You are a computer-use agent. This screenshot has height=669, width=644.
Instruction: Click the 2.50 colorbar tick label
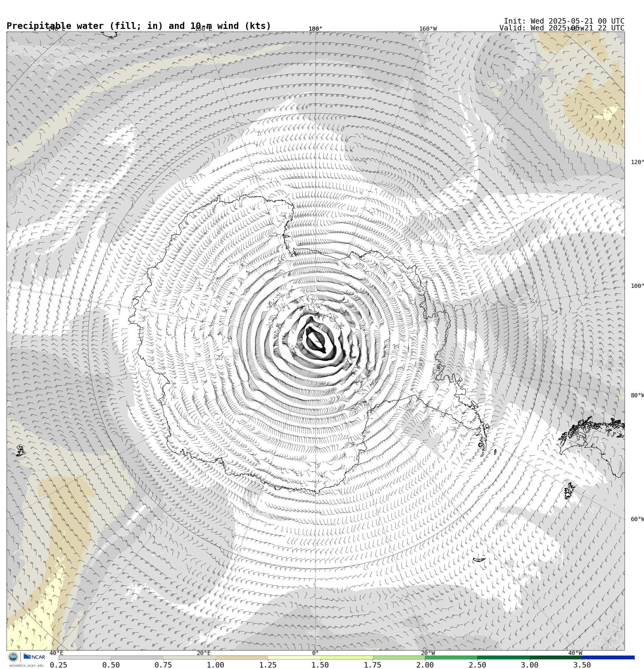477,665
